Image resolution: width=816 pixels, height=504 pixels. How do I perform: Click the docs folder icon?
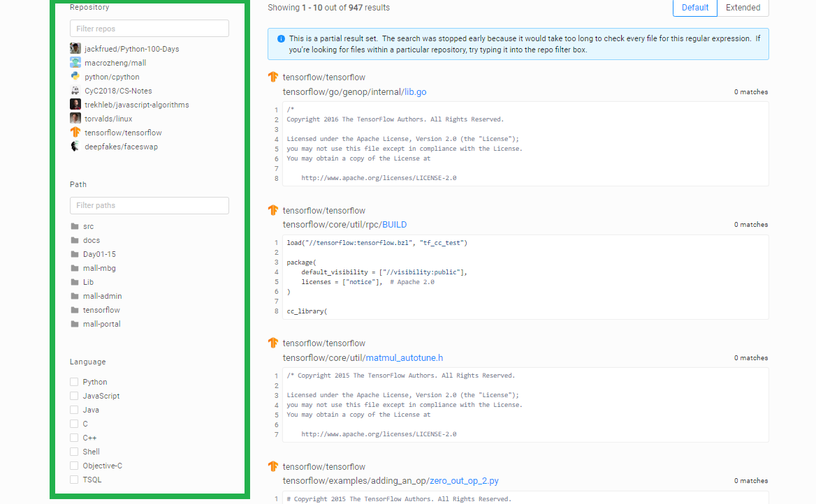[x=75, y=240]
